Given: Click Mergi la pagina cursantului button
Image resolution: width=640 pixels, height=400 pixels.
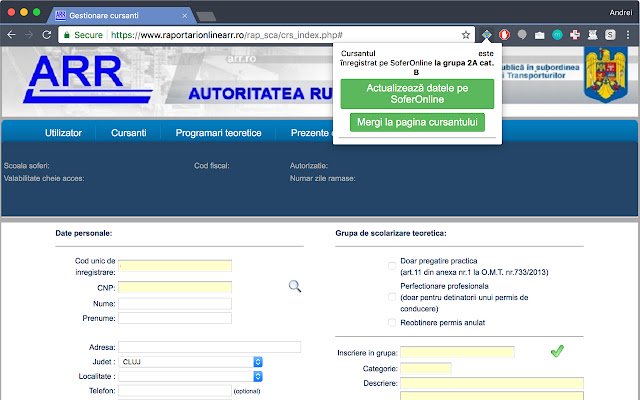Looking at the screenshot, I should [x=417, y=122].
